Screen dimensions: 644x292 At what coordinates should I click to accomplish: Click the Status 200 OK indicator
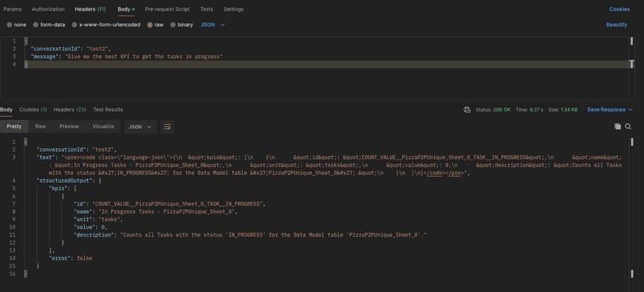(493, 110)
